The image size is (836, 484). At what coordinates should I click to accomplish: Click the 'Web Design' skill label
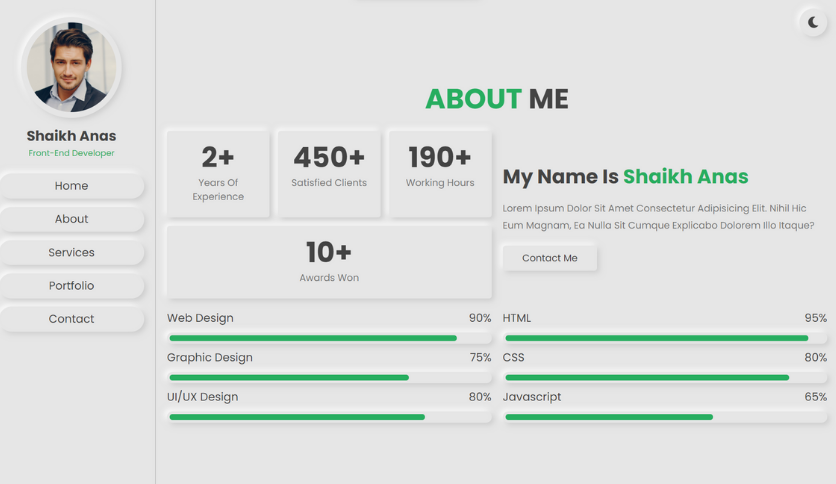coord(200,318)
